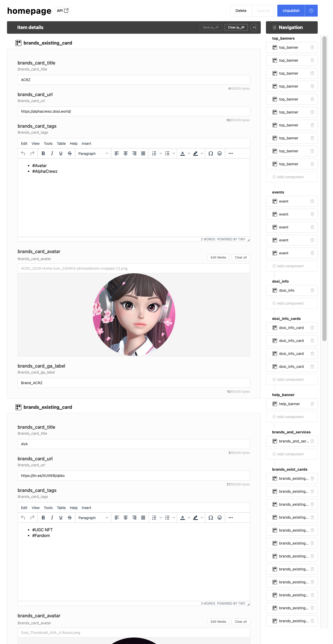Click the Unpublish button
The width and height of the screenshot is (333, 644).
tap(291, 11)
